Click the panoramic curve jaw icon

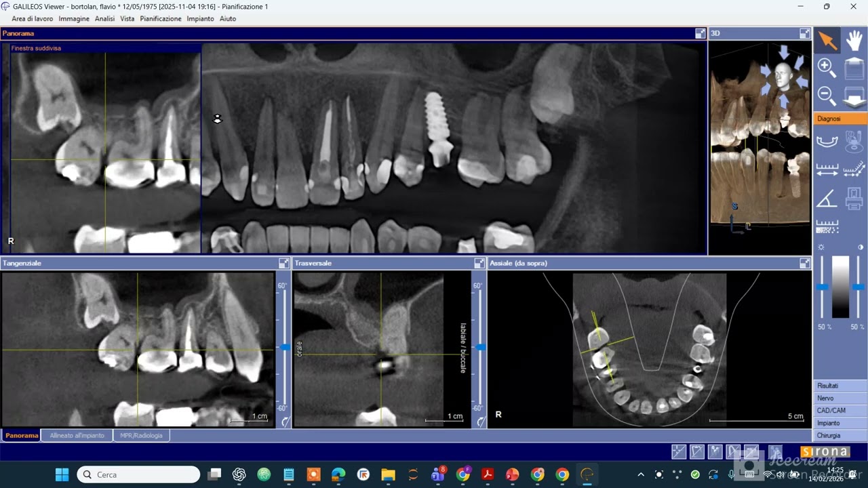827,141
